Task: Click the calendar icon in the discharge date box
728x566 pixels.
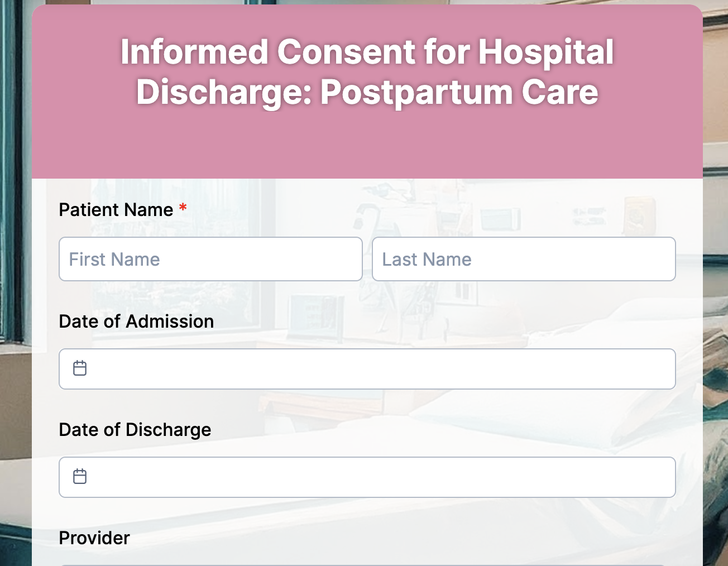Action: pyautogui.click(x=80, y=477)
